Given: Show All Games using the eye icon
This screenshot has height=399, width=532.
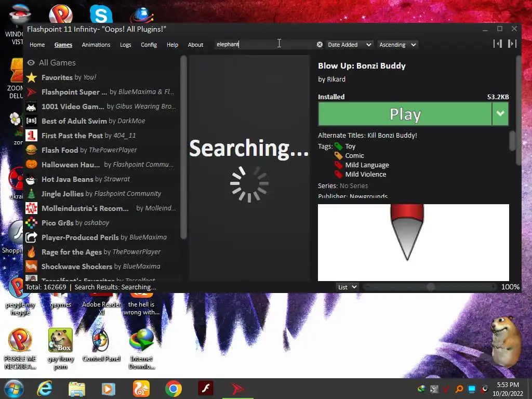Looking at the screenshot, I should click(31, 63).
